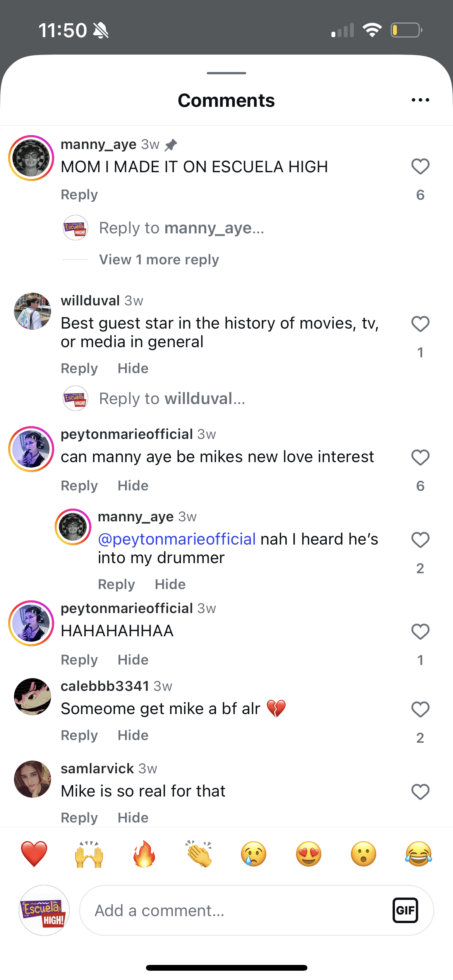The width and height of the screenshot is (453, 980).
Task: Like willduval's comment with the heart icon
Action: click(x=420, y=324)
